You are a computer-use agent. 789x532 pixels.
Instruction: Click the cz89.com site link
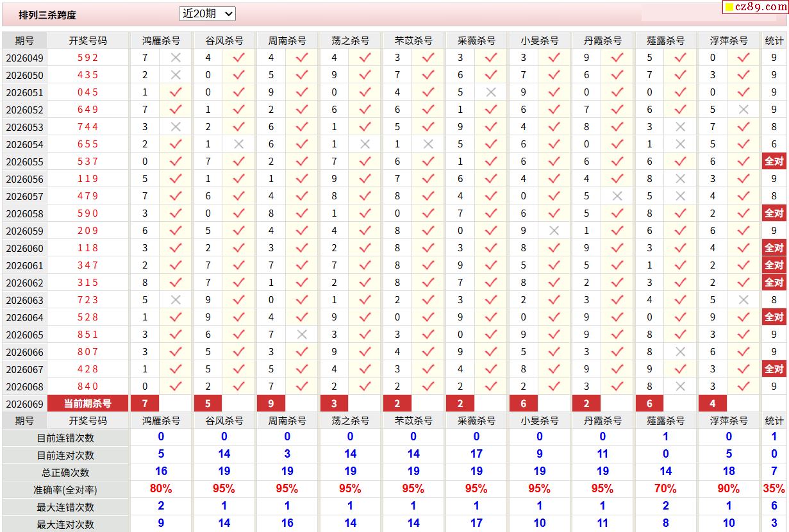point(760,7)
